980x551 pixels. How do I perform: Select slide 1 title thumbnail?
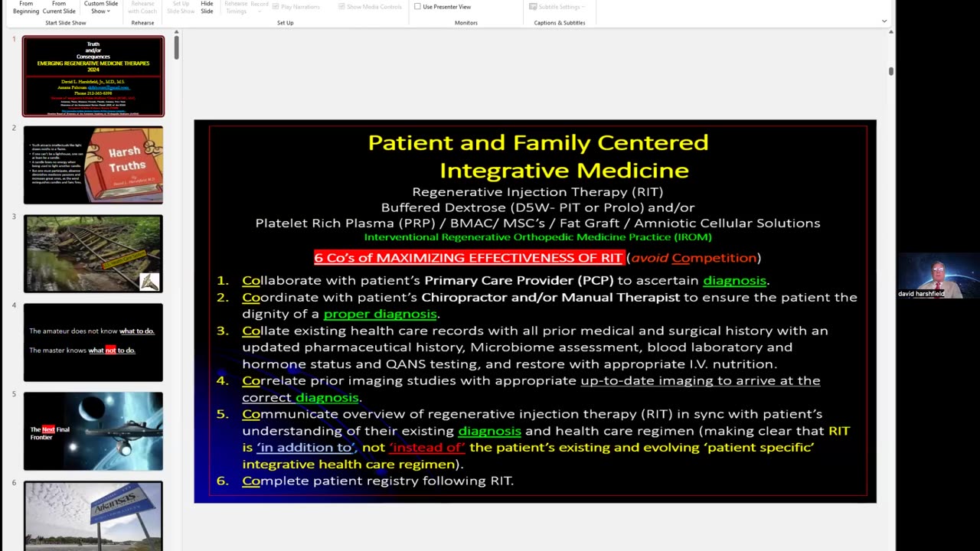(x=93, y=76)
